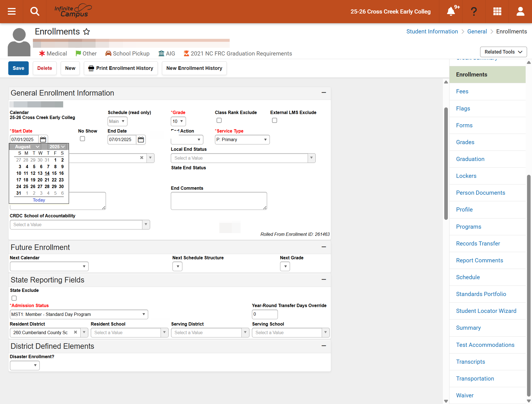
Task: Open the user account icon
Action: click(x=520, y=11)
